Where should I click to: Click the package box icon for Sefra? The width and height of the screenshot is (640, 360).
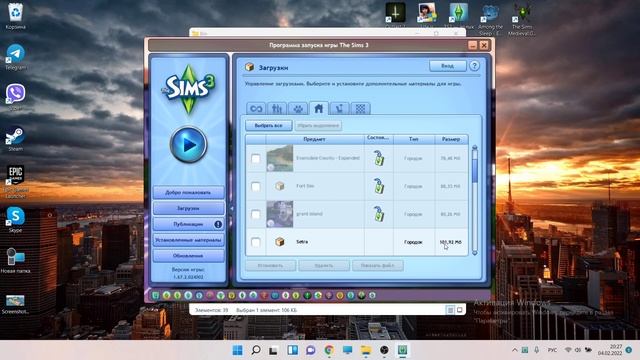tap(280, 242)
